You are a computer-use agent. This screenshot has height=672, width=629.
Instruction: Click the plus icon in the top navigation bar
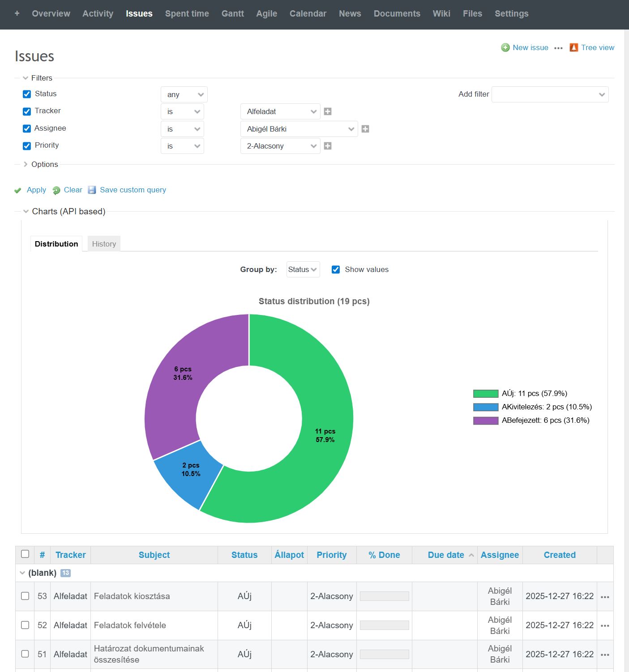point(17,13)
